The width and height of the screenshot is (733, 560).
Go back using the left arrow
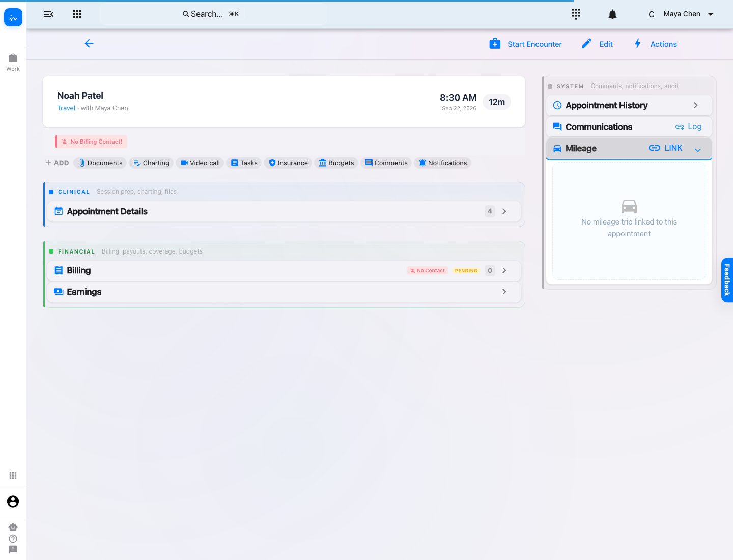(x=89, y=43)
